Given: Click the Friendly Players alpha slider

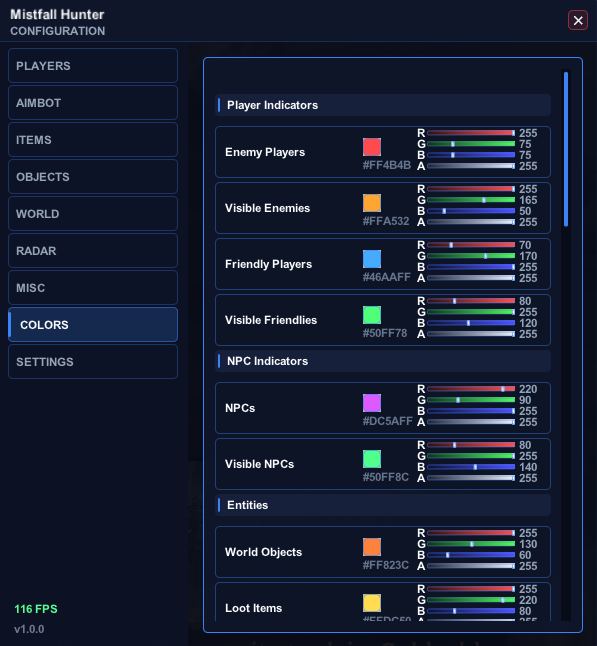Looking at the screenshot, I should pos(471,278).
